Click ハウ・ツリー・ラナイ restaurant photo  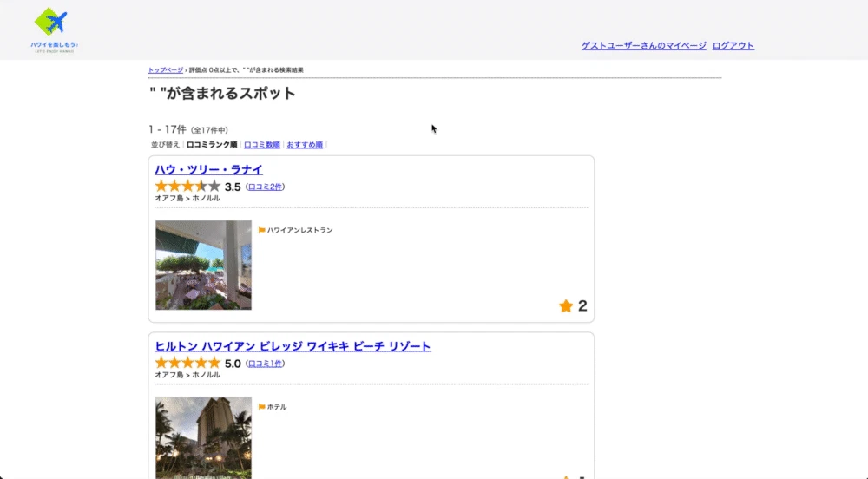(x=203, y=265)
